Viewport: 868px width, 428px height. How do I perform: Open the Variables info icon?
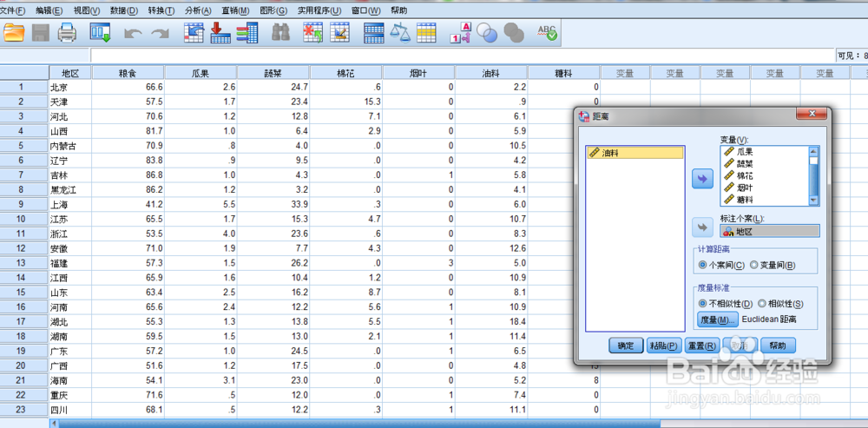click(247, 33)
